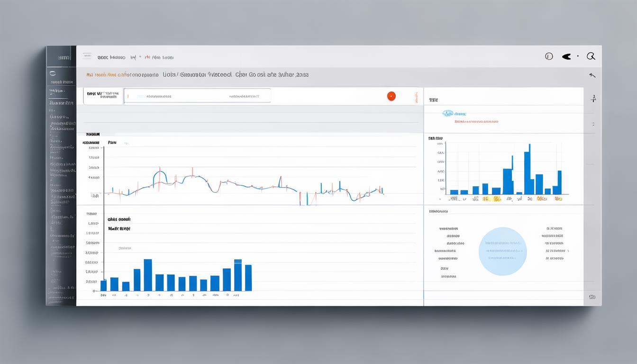This screenshot has width=637, height=364.
Task: Click the circular info icon in header
Action: click(549, 56)
